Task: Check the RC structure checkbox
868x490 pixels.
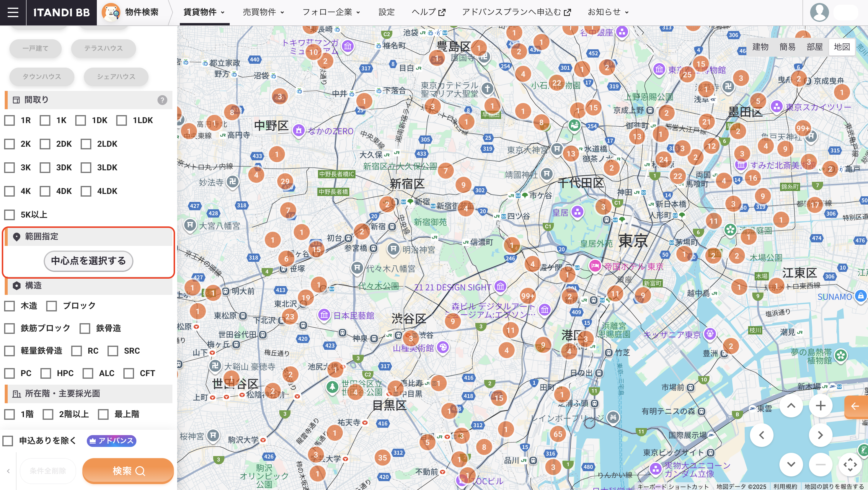Action: tap(76, 351)
